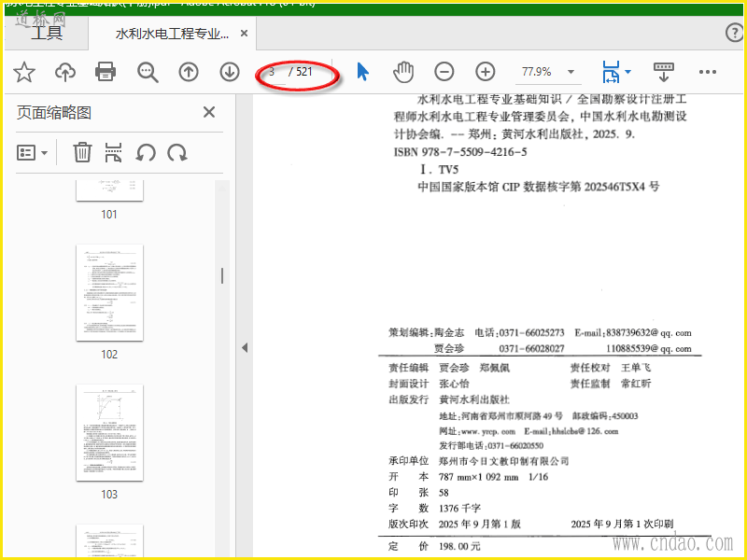Click the 郑州市今日文教印制有限公司 text
Viewport: 747px width, 560px height.
pos(503,461)
